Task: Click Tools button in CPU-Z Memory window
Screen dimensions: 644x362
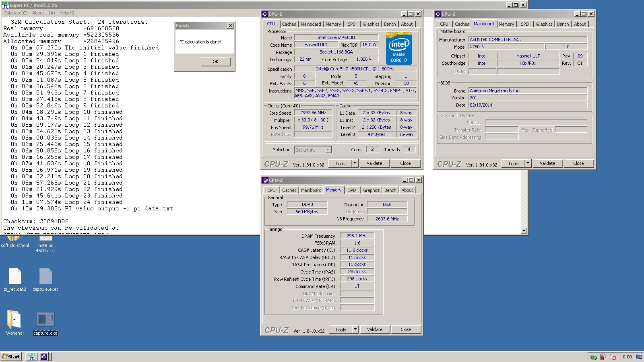Action: [x=341, y=329]
